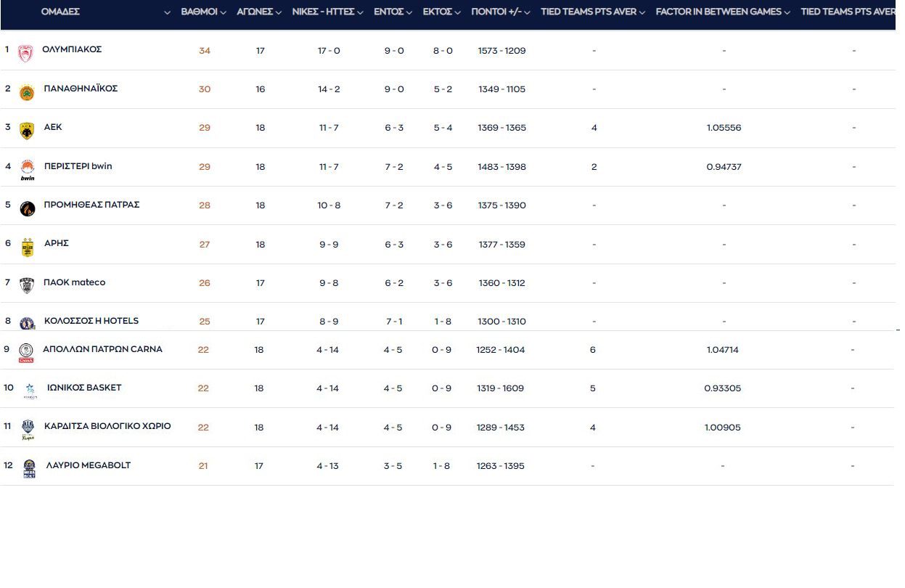
Task: Click the AEK yellow eagle logo
Action: click(x=27, y=131)
